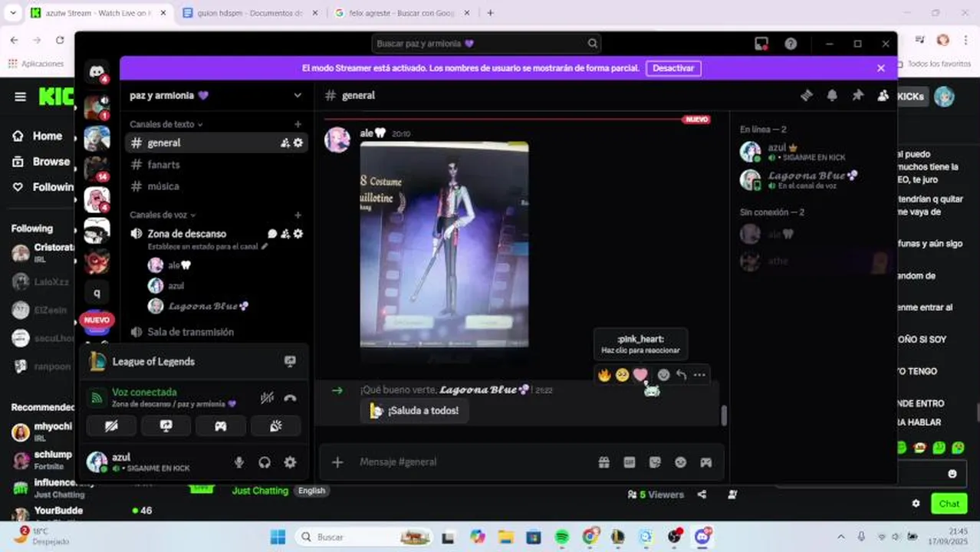980x552 pixels.
Task: Open GIF picker in message bar
Action: pos(630,462)
